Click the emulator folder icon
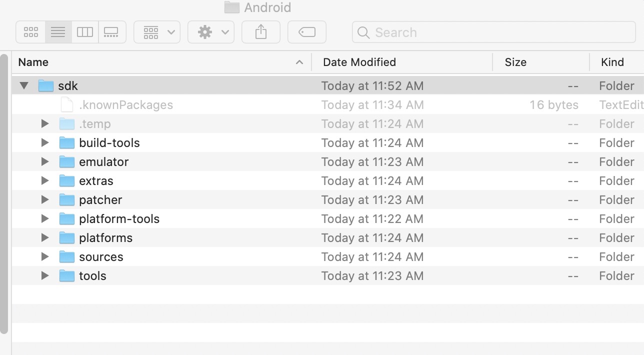This screenshot has height=355, width=644. click(67, 161)
